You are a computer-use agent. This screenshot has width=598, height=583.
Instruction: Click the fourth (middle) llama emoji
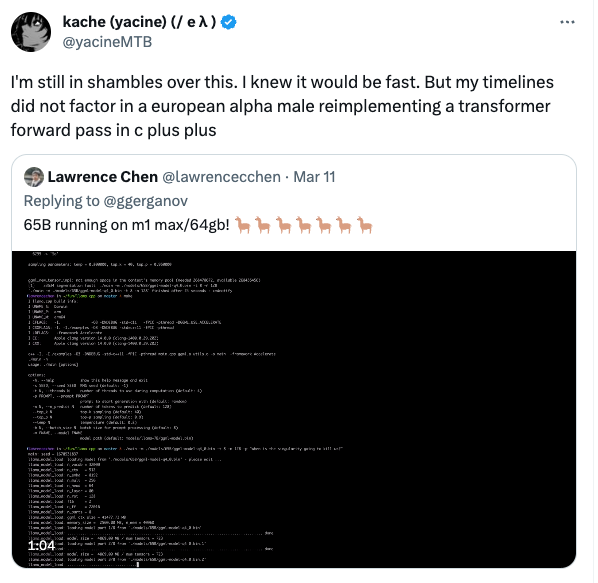304,225
